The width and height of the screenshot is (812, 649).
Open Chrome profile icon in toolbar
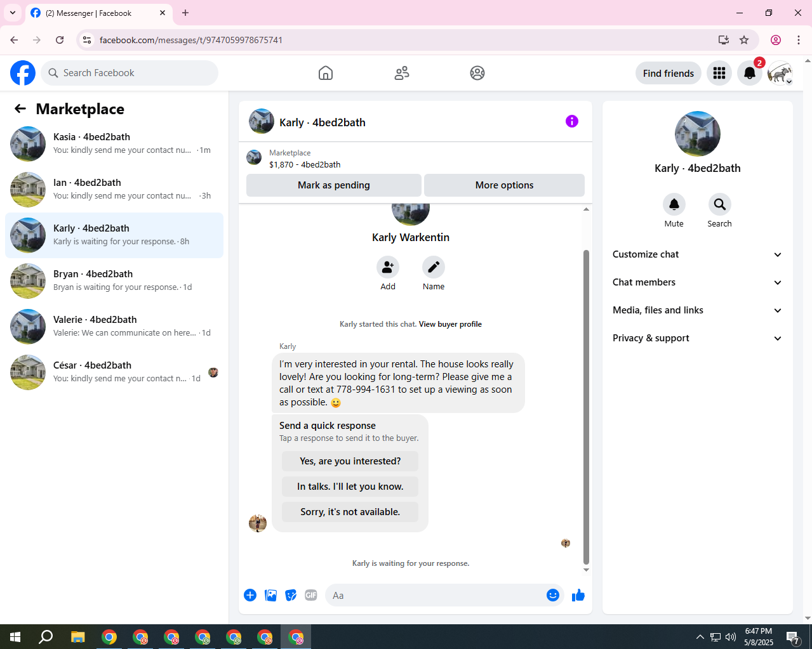coord(776,40)
